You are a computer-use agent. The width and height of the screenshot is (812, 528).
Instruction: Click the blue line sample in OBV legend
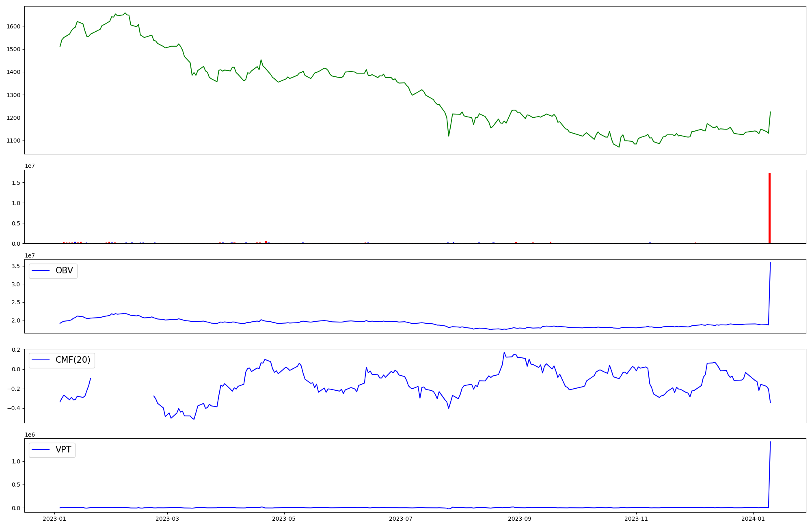[x=41, y=271]
